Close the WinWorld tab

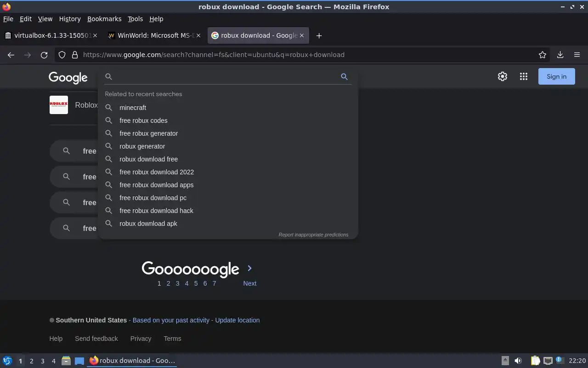tap(198, 35)
